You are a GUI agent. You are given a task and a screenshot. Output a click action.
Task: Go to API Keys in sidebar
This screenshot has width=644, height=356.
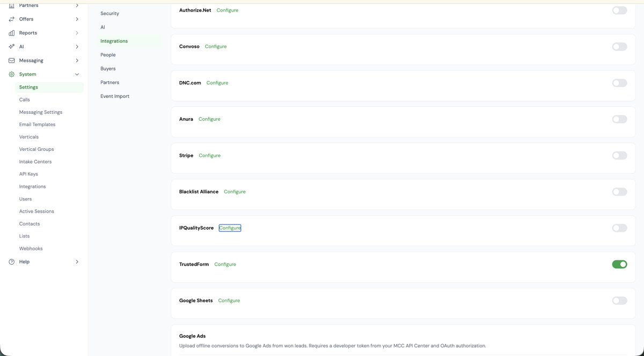point(28,174)
